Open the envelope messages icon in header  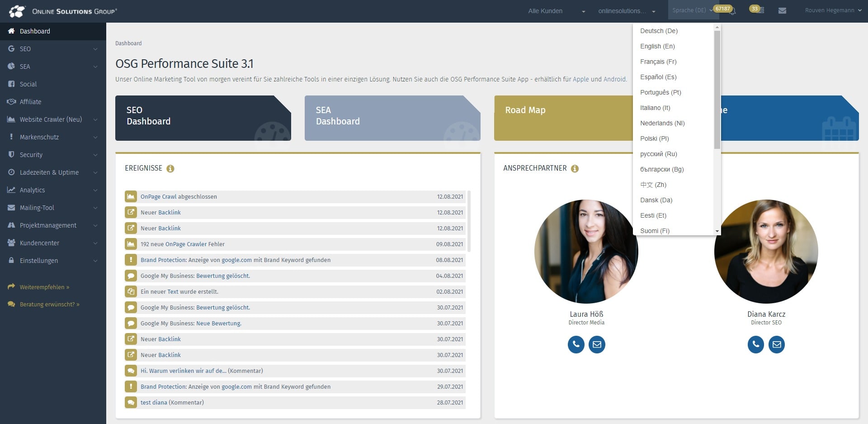tap(782, 10)
